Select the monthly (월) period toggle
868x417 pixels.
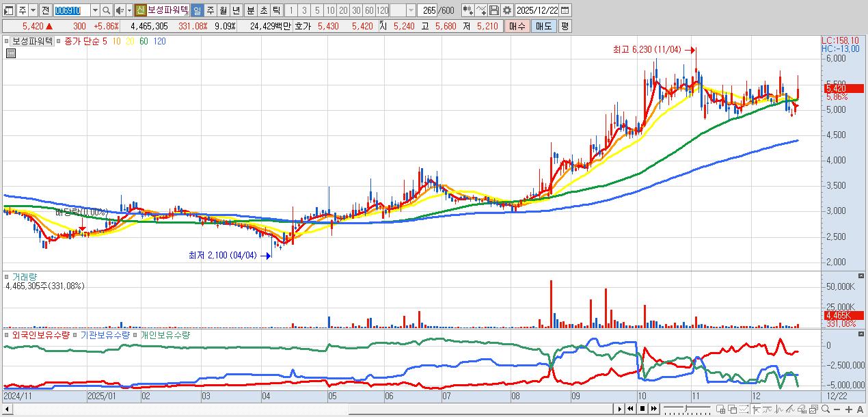(223, 10)
